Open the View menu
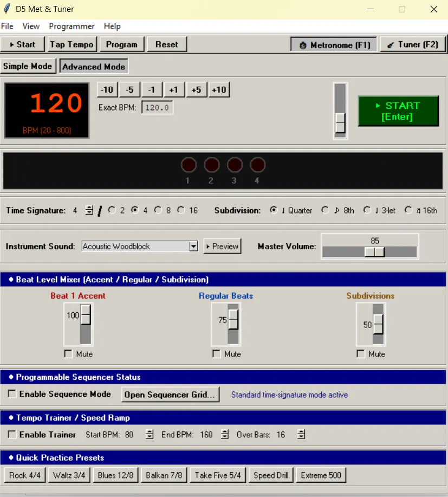448x497 pixels. pyautogui.click(x=31, y=27)
